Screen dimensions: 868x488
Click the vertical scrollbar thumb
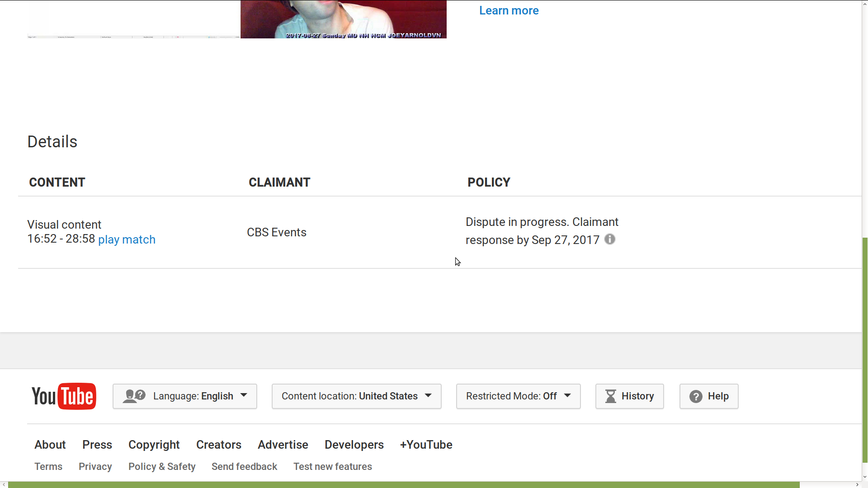(x=865, y=350)
